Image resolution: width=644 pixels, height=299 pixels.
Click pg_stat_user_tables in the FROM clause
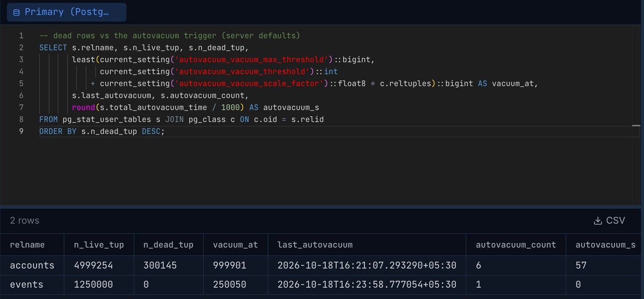pos(107,119)
